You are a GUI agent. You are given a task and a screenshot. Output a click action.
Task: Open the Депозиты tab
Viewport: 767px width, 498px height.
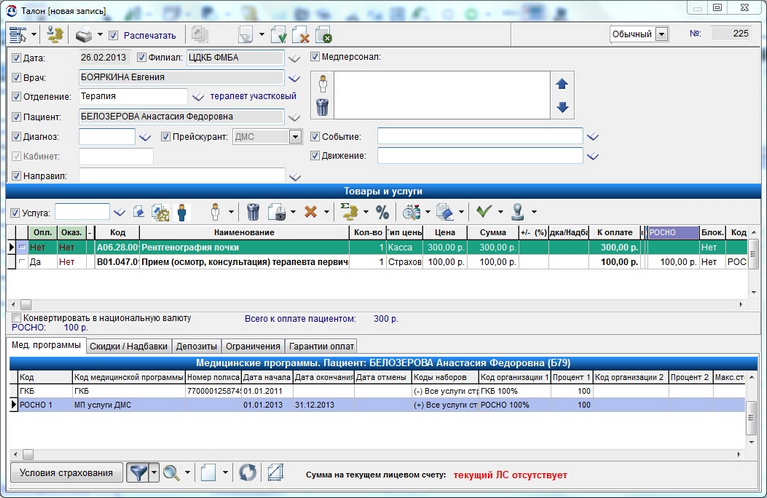click(x=196, y=346)
